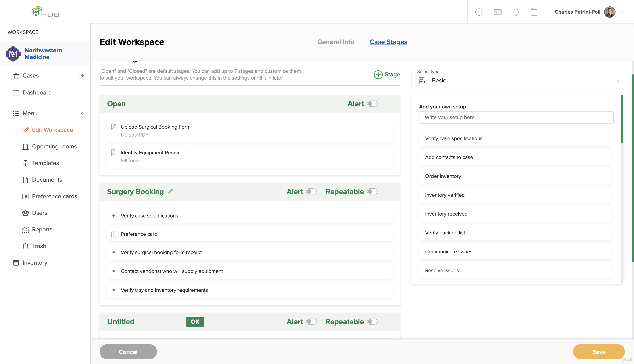Click the Cancel button
634x364 pixels.
(128, 352)
